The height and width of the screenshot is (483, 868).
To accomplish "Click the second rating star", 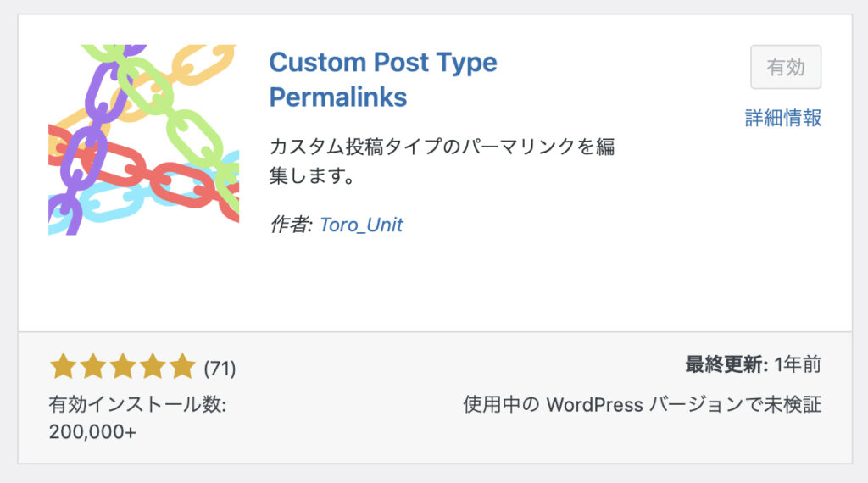I will (93, 366).
